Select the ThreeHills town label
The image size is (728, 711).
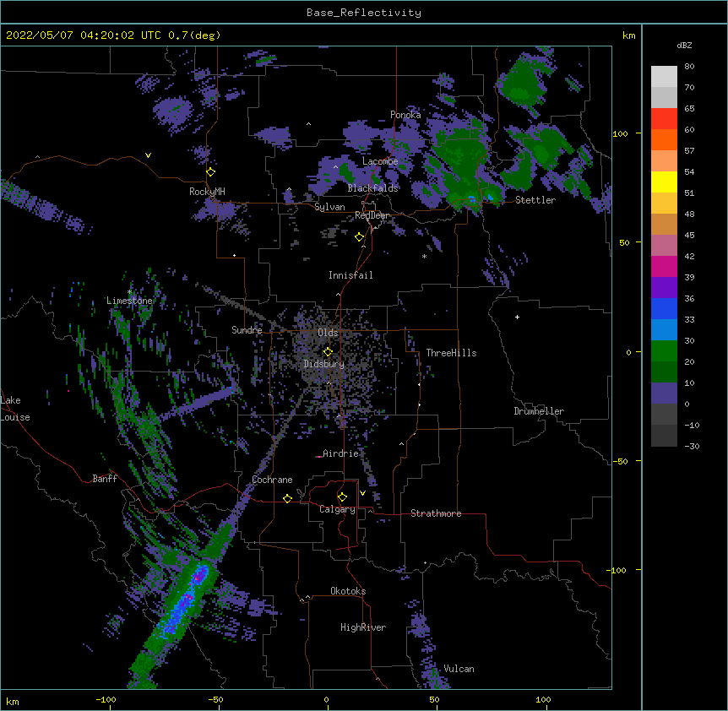tap(451, 353)
